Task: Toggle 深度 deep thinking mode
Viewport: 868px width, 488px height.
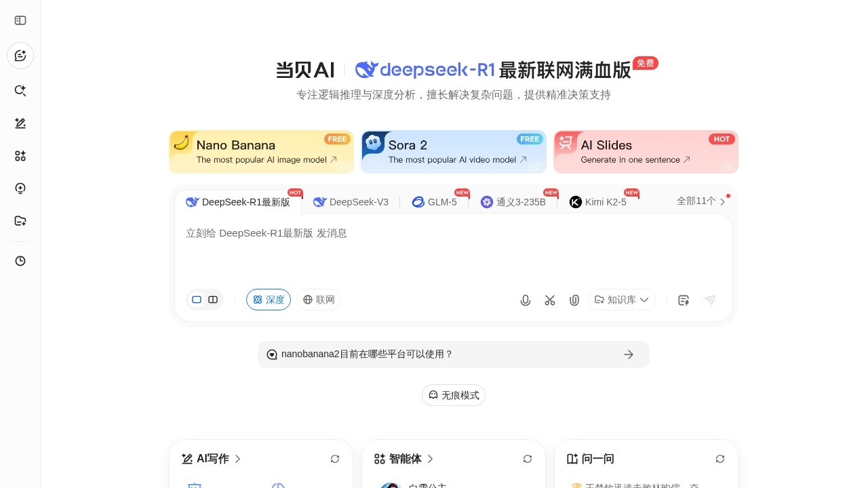Action: click(269, 300)
